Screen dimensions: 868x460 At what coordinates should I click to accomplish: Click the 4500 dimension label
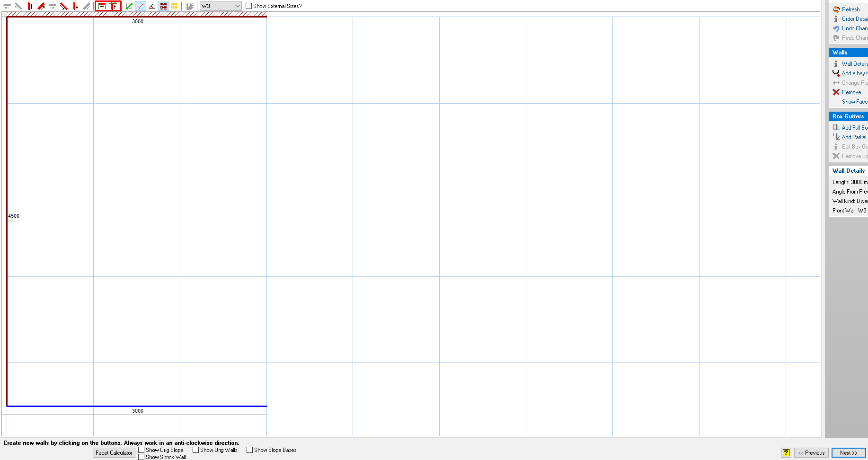coord(14,216)
